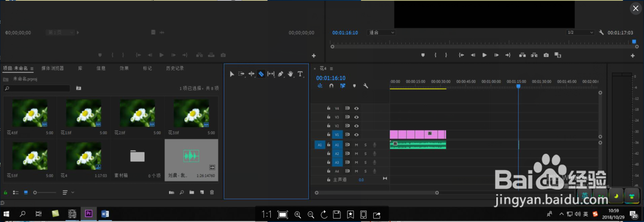
Task: Click New Item button in Project panel
Action: [x=201, y=192]
